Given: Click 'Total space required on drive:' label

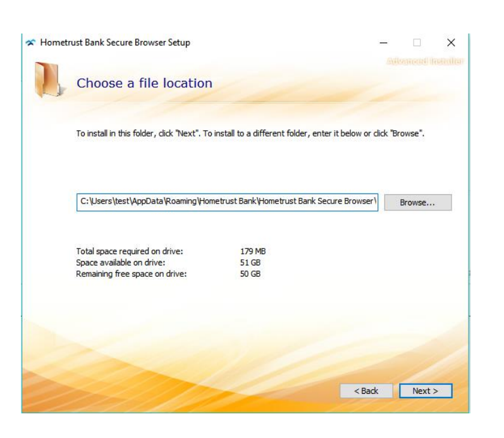Looking at the screenshot, I should (x=130, y=252).
